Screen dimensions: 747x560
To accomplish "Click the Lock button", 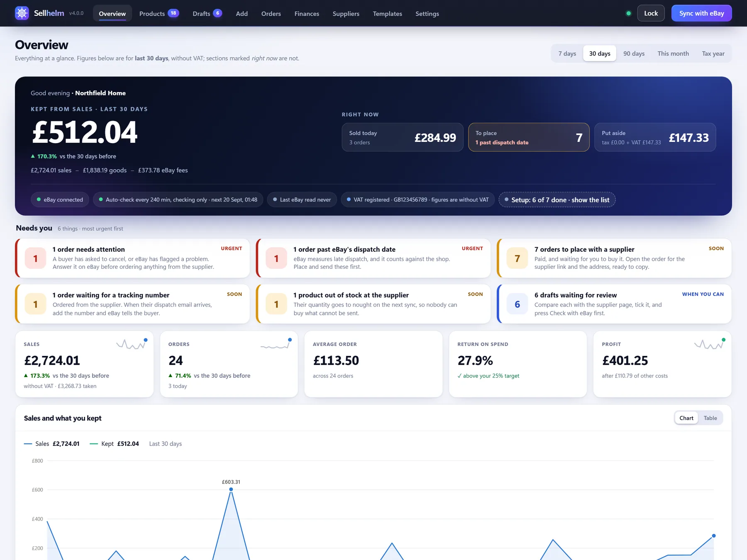I will click(x=651, y=13).
